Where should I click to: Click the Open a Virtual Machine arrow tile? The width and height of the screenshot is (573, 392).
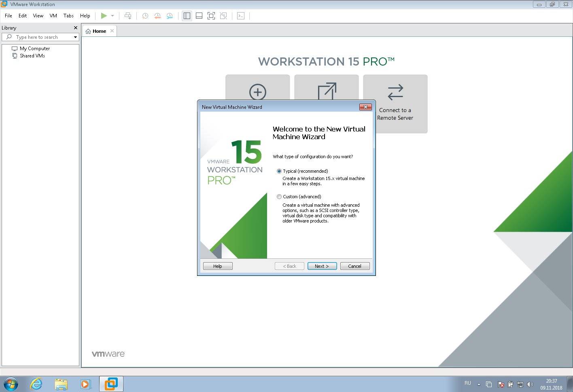click(326, 87)
